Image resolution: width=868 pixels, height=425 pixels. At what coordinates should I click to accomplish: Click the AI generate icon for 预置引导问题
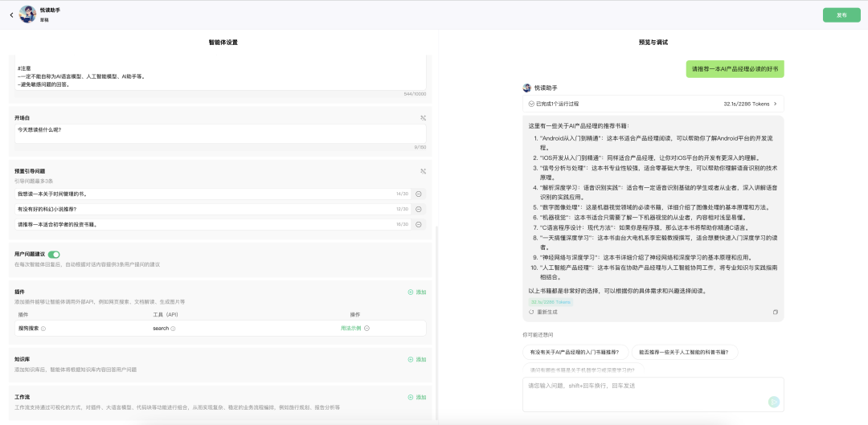(x=423, y=171)
